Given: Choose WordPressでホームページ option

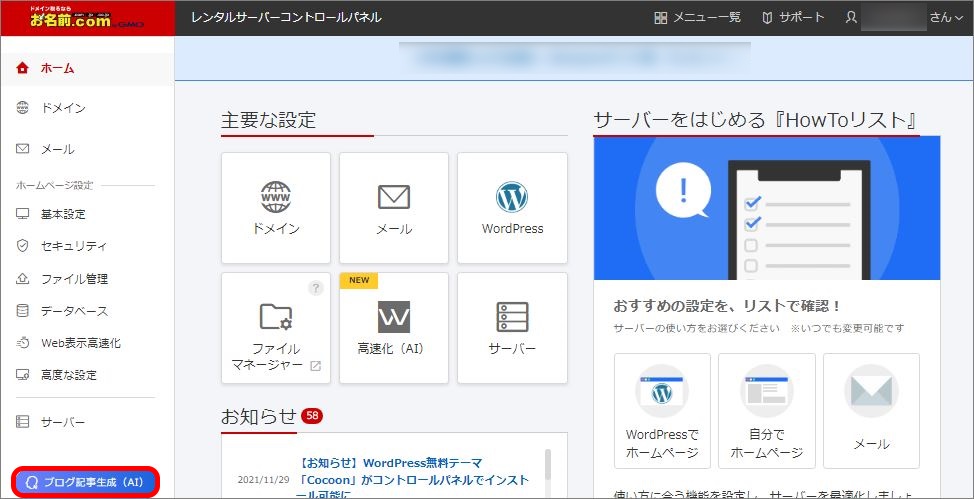Looking at the screenshot, I should [662, 411].
